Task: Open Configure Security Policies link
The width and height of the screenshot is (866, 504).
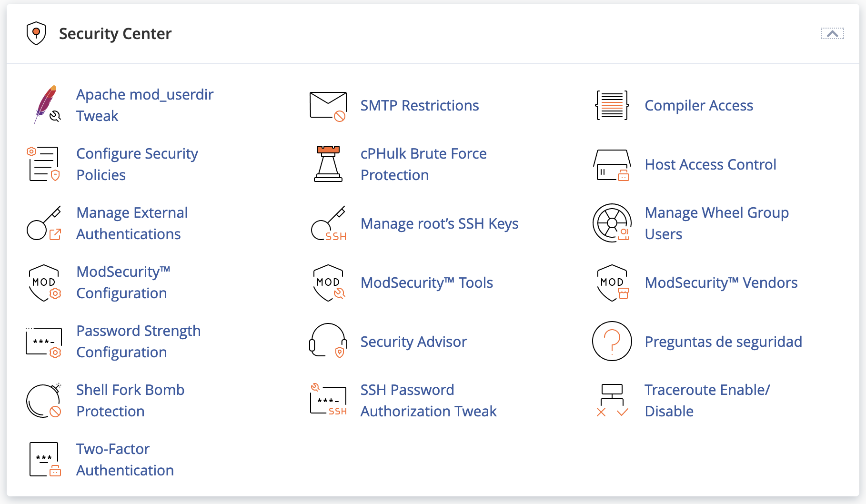Action: click(137, 164)
